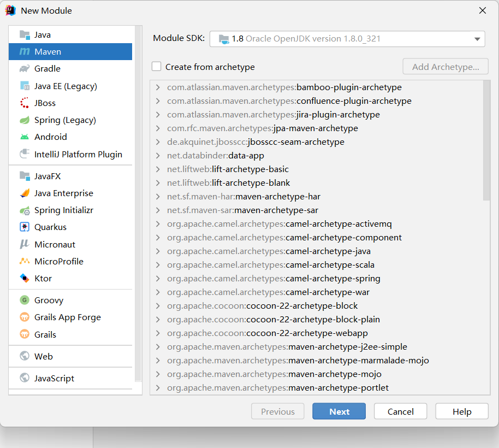Screen dimensions: 499x448
Task: Click the Groovy green G icon
Action: click(25, 300)
